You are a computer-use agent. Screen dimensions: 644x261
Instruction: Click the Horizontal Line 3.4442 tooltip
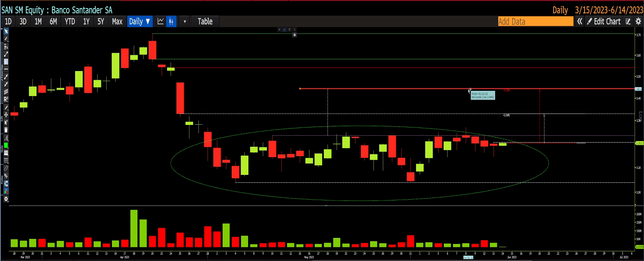coord(483,95)
